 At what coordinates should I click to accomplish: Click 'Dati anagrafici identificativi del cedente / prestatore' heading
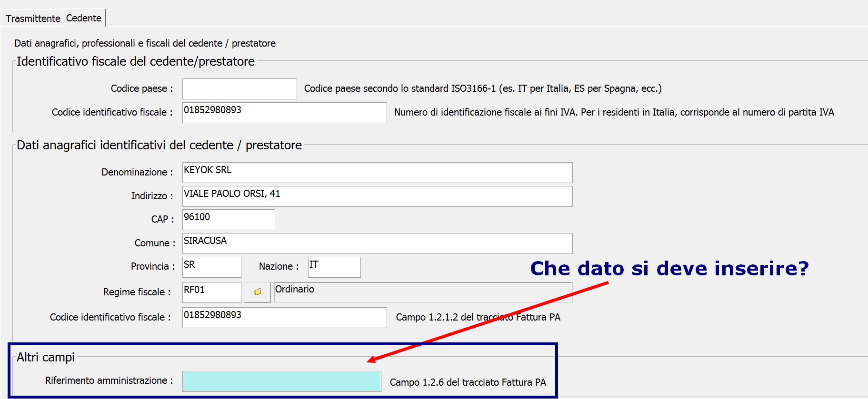coord(159,145)
